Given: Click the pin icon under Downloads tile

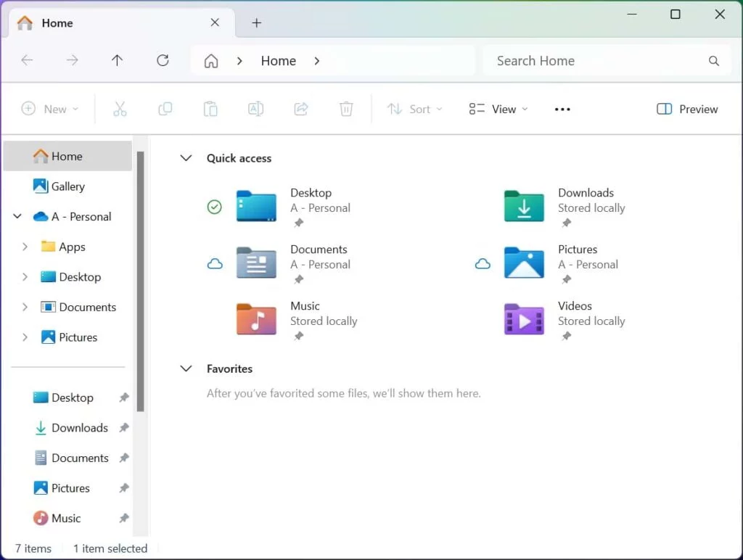Looking at the screenshot, I should click(566, 223).
